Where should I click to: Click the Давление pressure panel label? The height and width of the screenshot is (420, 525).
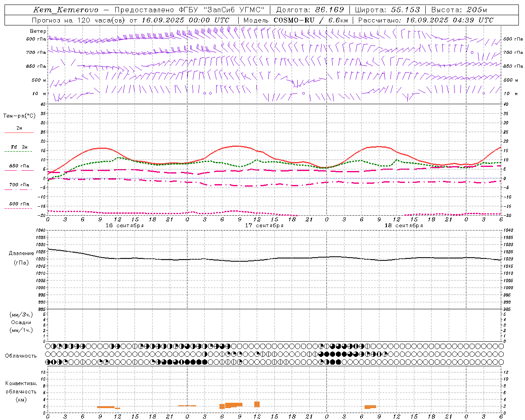pos(21,253)
